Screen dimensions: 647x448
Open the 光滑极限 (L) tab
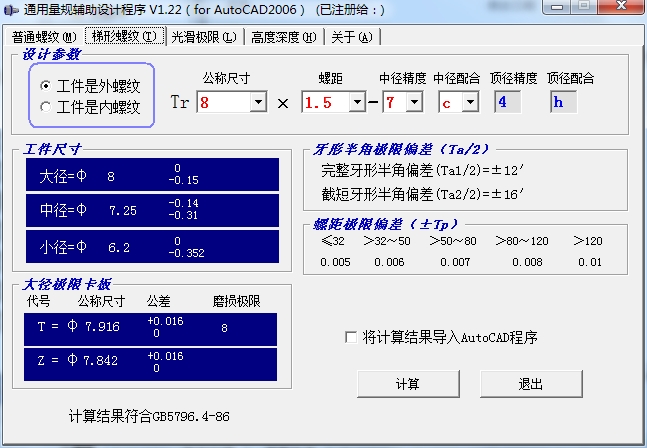coord(204,37)
